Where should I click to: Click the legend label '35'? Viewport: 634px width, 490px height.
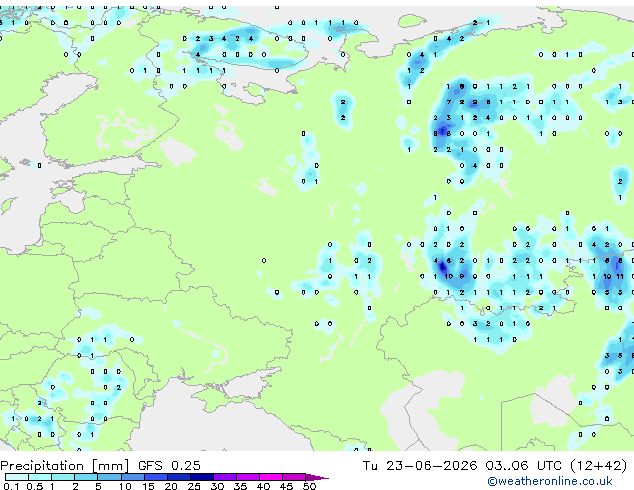240,486
